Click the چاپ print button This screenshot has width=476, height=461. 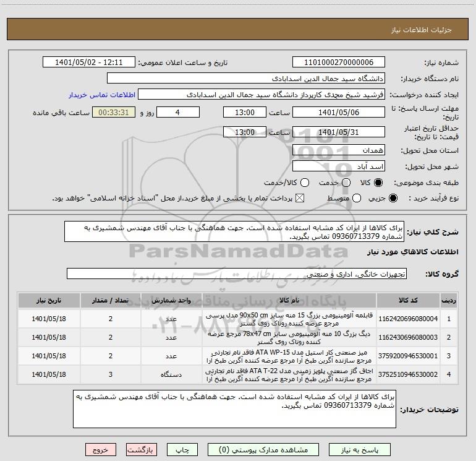pyautogui.click(x=182, y=450)
